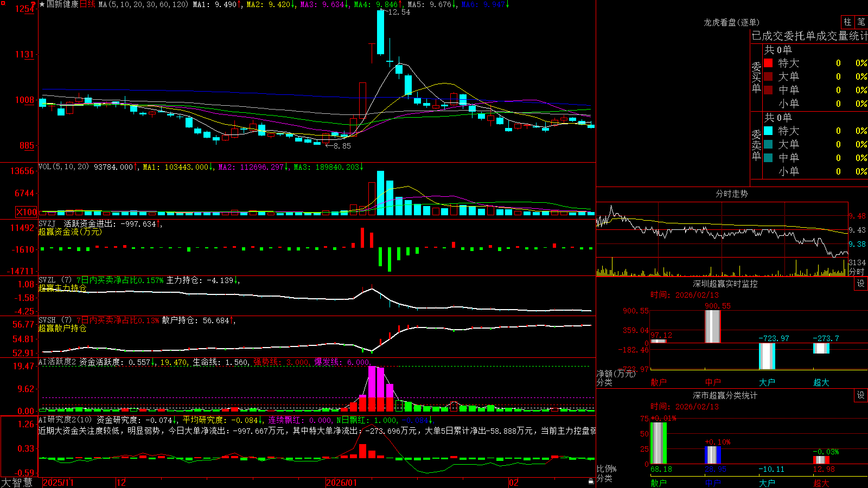Click the 分时 label beside mini chart
Viewport: 868px width, 488px height.
pos(857,272)
